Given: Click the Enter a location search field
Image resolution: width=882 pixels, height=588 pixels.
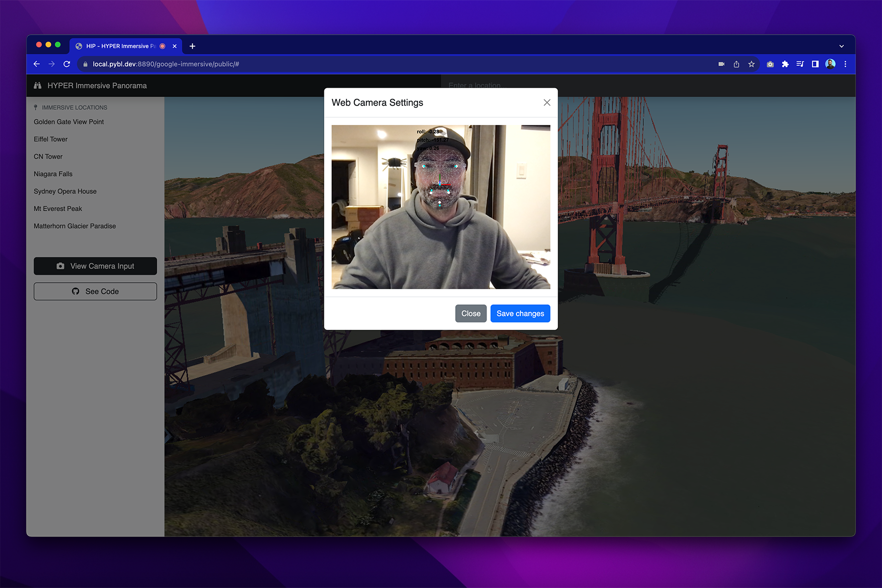Looking at the screenshot, I should 648,86.
